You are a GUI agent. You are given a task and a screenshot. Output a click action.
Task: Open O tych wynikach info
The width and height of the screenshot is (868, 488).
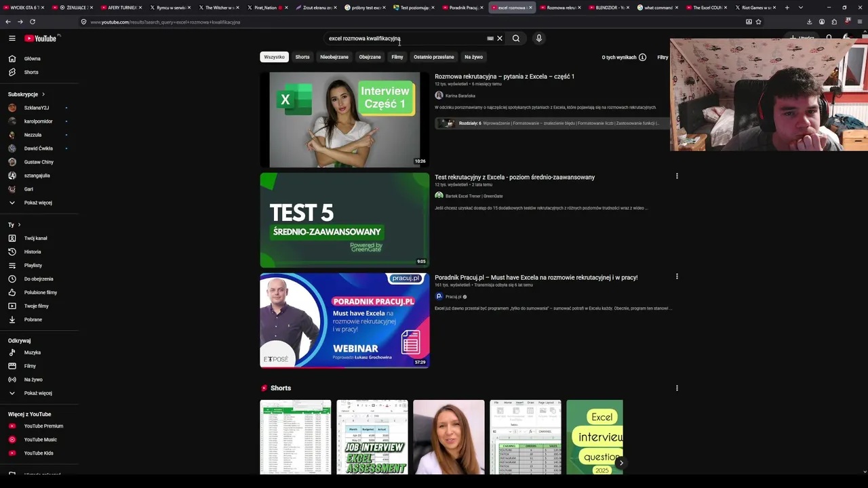tap(624, 58)
